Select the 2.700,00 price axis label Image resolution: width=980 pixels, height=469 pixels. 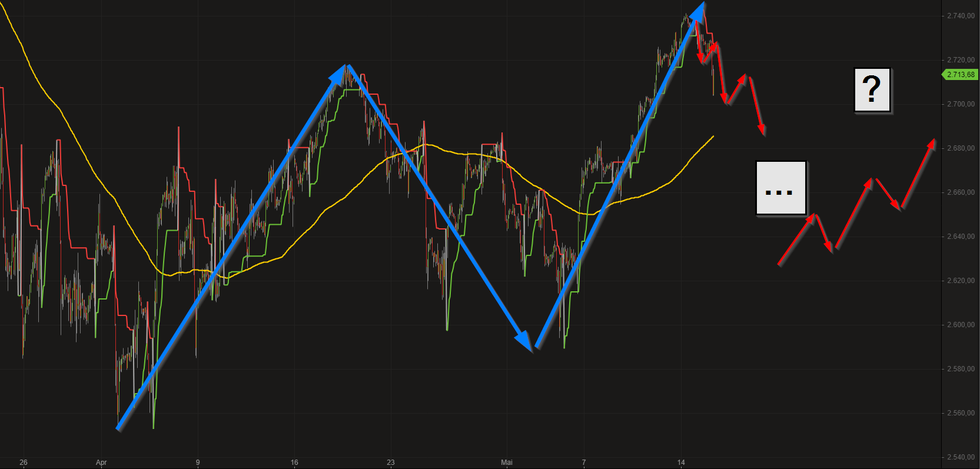click(x=961, y=104)
